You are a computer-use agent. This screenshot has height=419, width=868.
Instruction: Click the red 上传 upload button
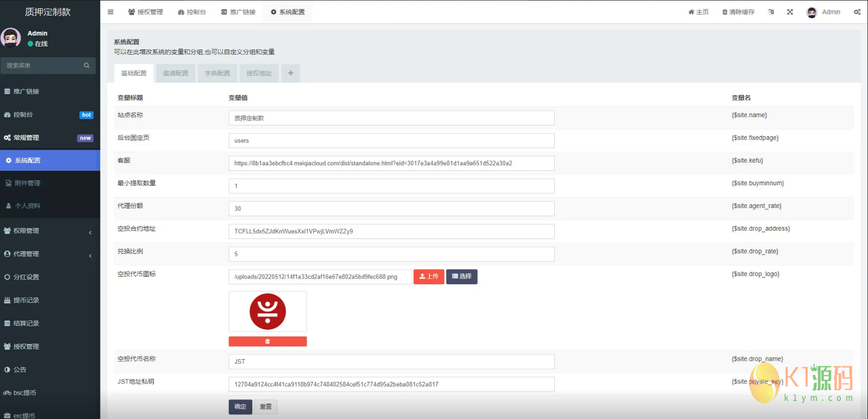[x=429, y=277]
